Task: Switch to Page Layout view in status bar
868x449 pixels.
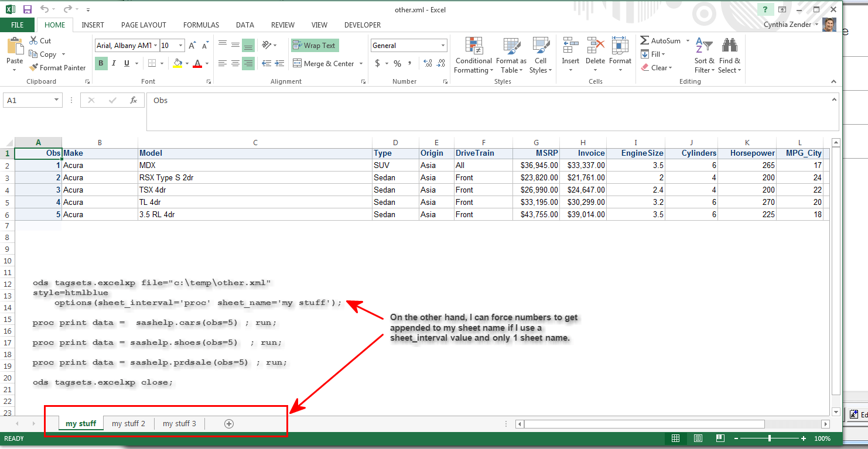Action: click(x=698, y=438)
